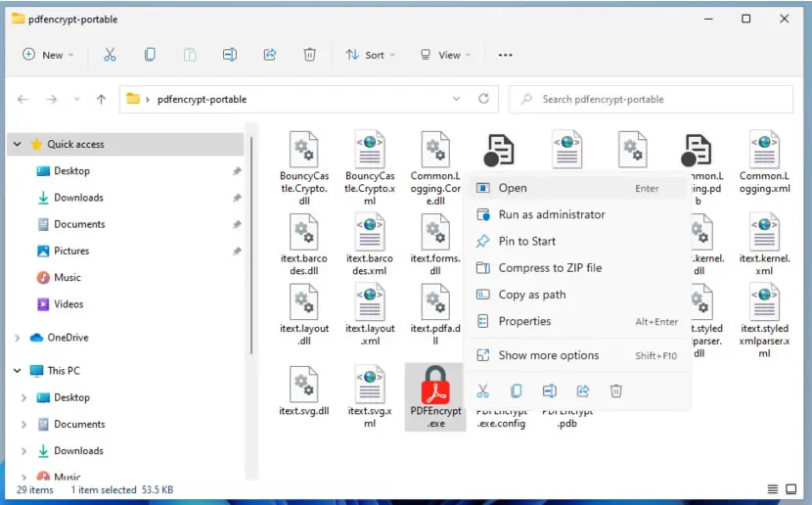Click the Search pdfencrypt-portable field
The width and height of the screenshot is (812, 505).
point(651,100)
